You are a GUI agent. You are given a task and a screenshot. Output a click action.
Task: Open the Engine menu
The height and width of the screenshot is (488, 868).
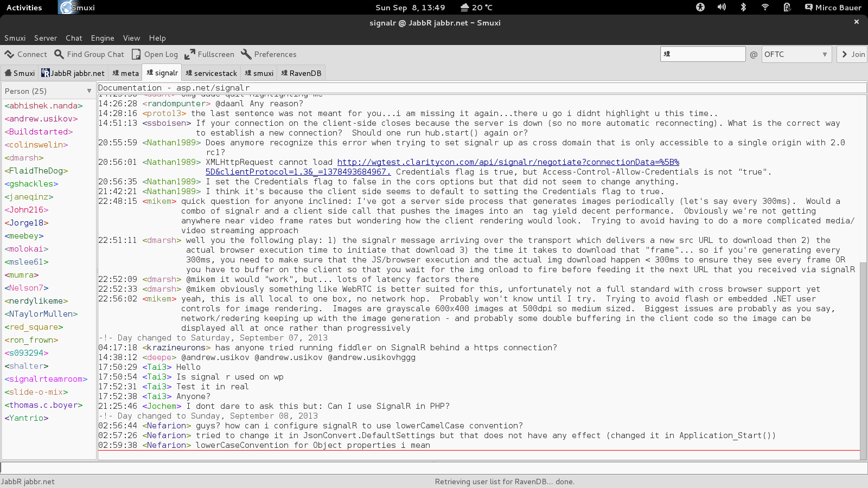103,38
